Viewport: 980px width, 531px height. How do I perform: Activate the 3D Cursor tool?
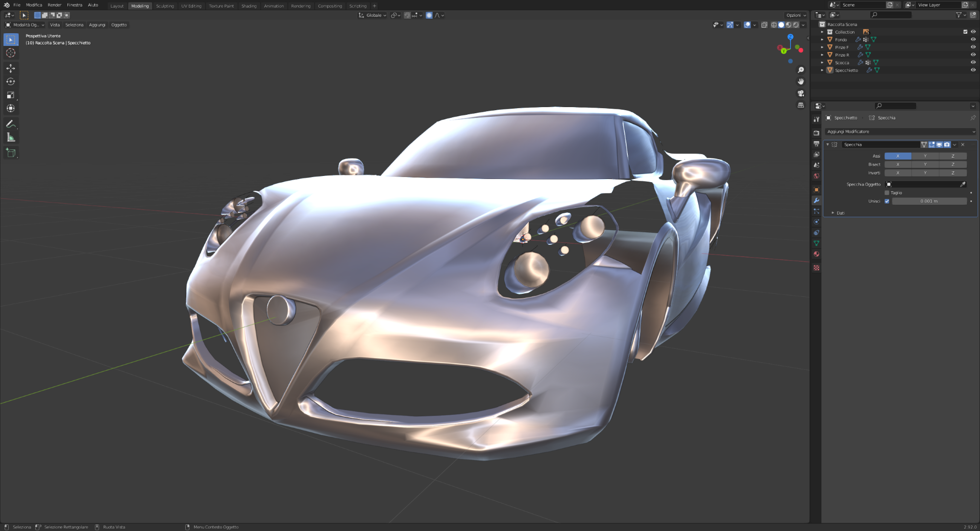coord(11,53)
